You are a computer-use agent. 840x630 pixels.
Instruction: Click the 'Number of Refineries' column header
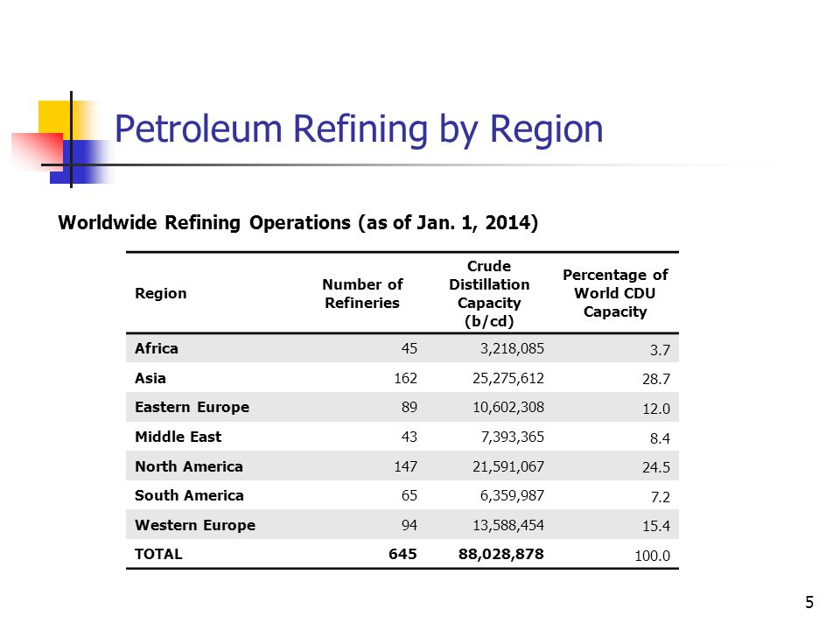click(x=362, y=294)
